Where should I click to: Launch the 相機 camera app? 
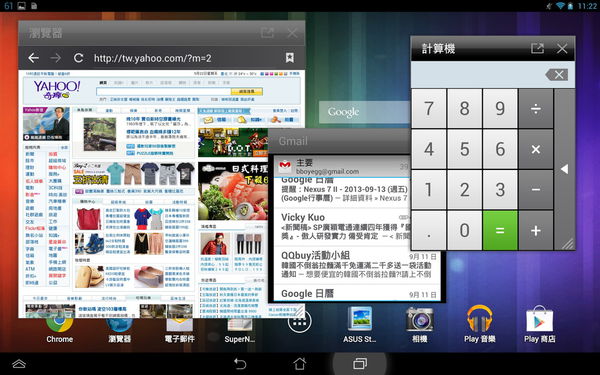pyautogui.click(x=420, y=324)
